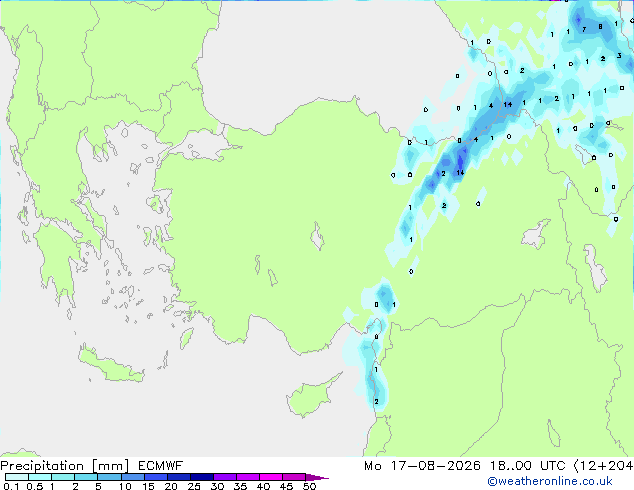
Task: Pick the 20–25 mm legend color box
Action: click(x=178, y=477)
